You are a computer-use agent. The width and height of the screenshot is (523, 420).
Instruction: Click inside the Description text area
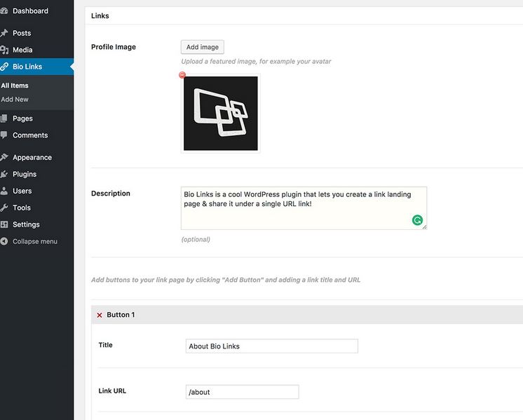click(304, 208)
